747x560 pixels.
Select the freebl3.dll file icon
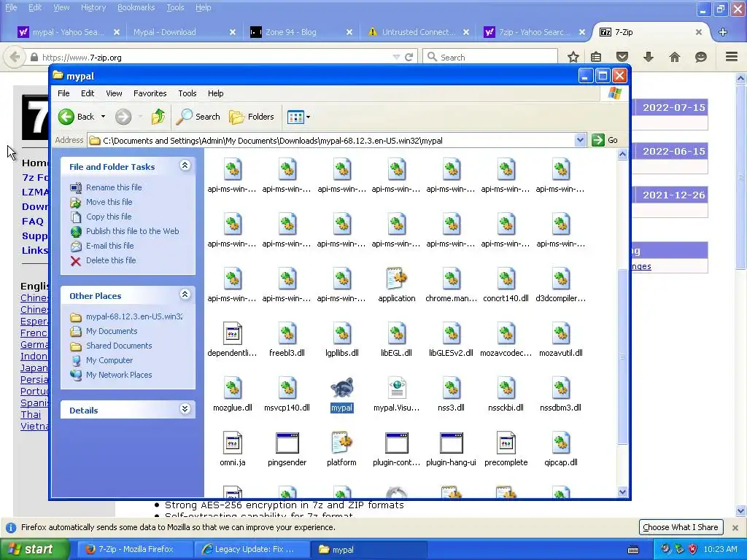[x=287, y=333]
